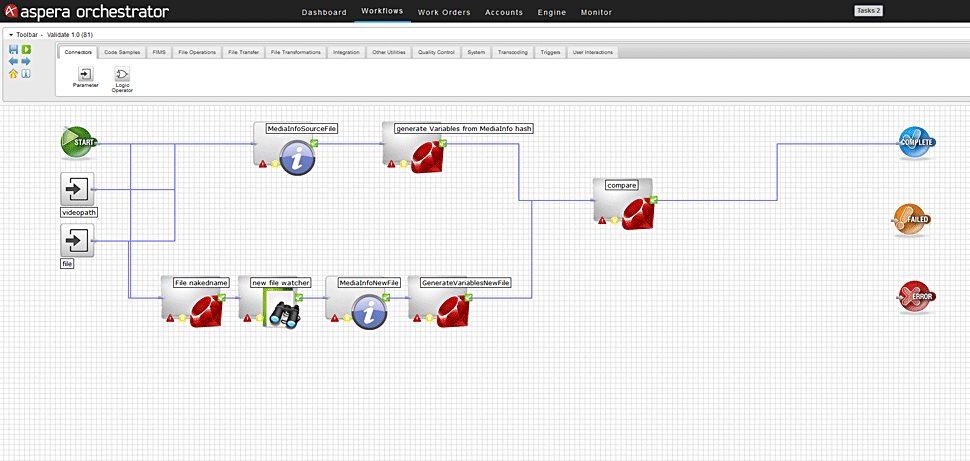Click the blue info icon in toolbar
The width and height of the screenshot is (970, 461).
(26, 73)
